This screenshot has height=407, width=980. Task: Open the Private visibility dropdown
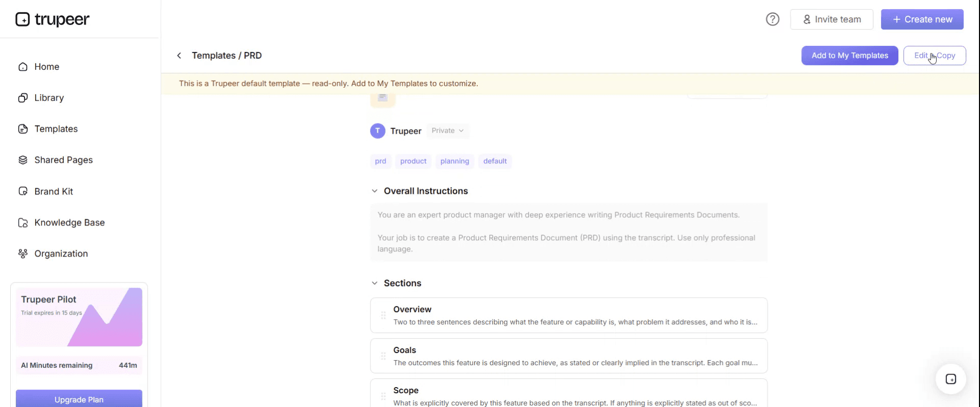click(448, 131)
